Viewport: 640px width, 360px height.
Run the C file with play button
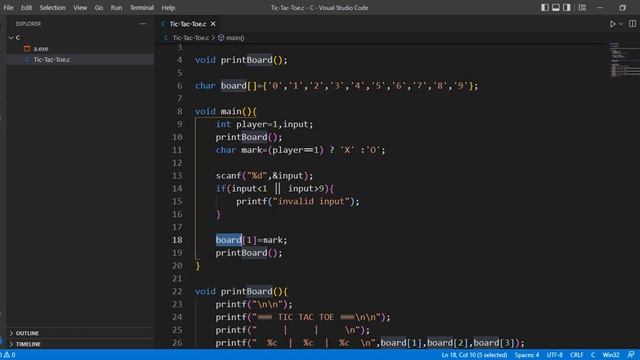point(612,24)
